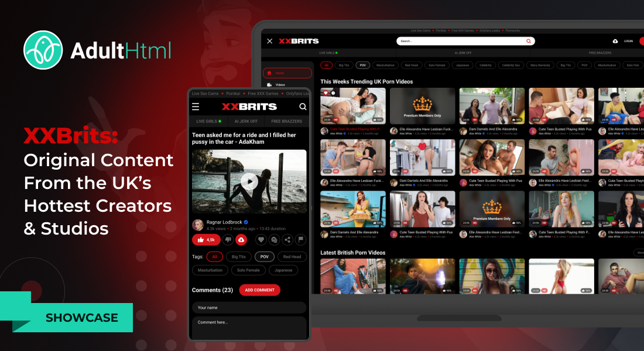Select the All tag chip on the phone
The image size is (644, 351).
(214, 257)
